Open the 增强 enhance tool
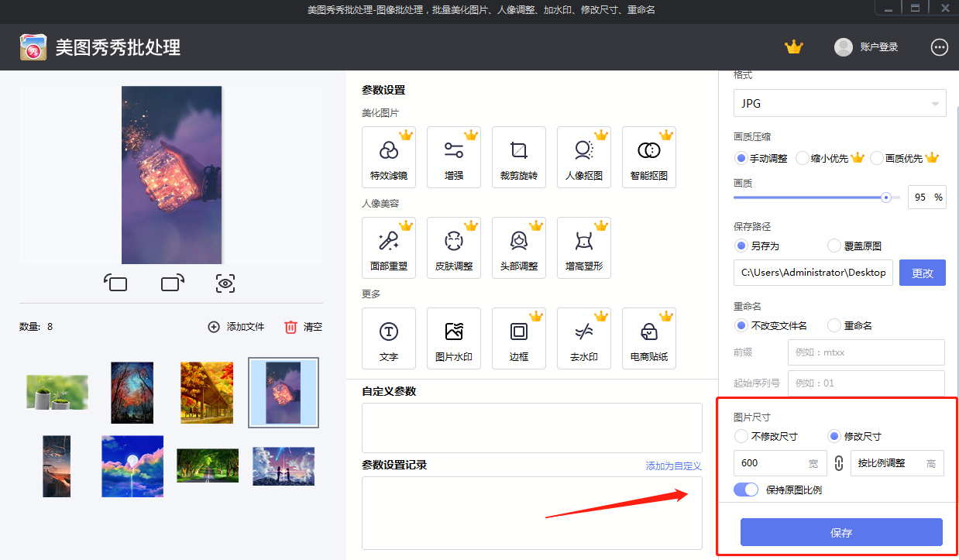 click(454, 157)
